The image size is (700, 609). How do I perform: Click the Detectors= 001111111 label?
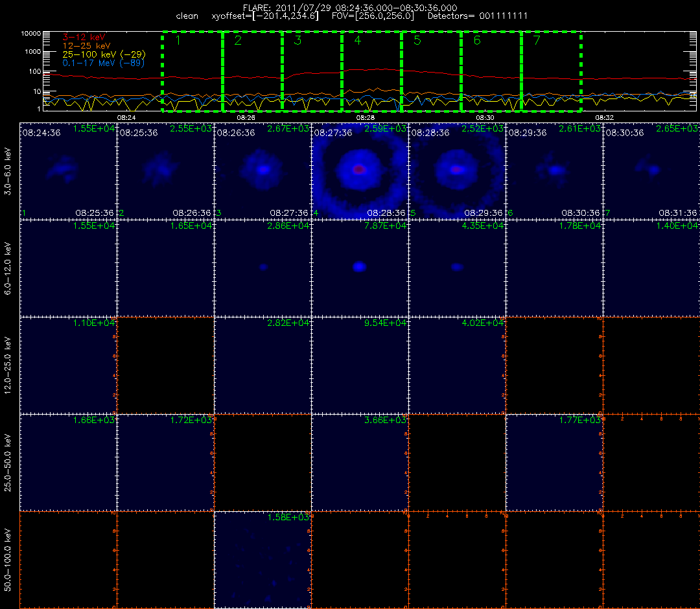[x=478, y=16]
